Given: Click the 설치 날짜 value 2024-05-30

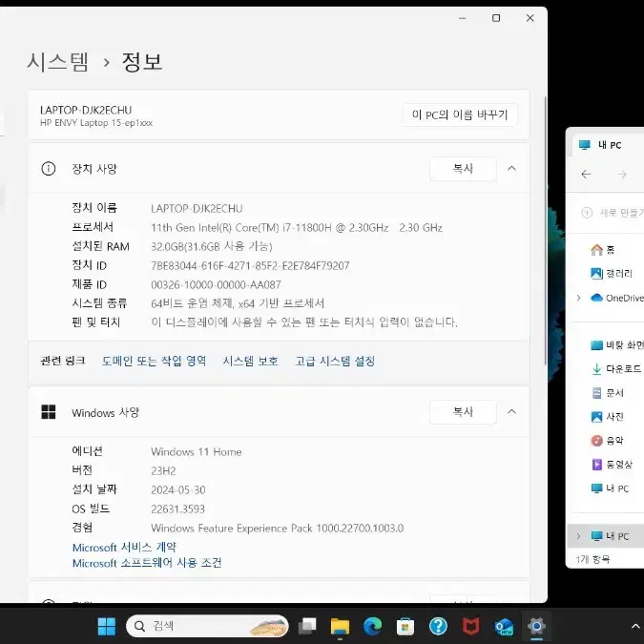Looking at the screenshot, I should (x=178, y=490).
